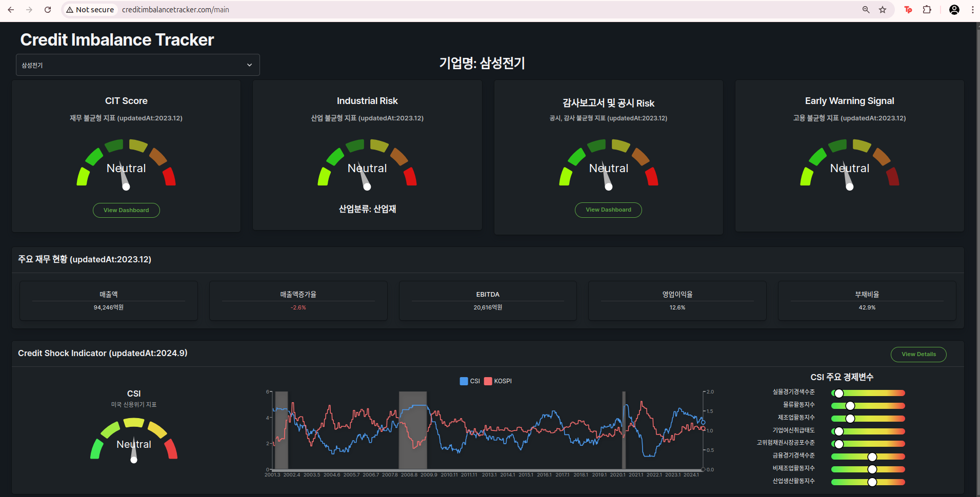
Task: Click the 주요 재무 현황 section heading
Action: [85, 259]
